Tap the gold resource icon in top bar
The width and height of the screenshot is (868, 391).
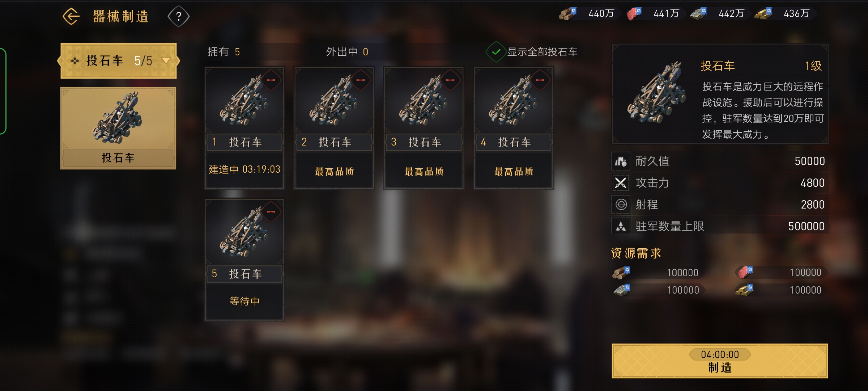(x=763, y=14)
